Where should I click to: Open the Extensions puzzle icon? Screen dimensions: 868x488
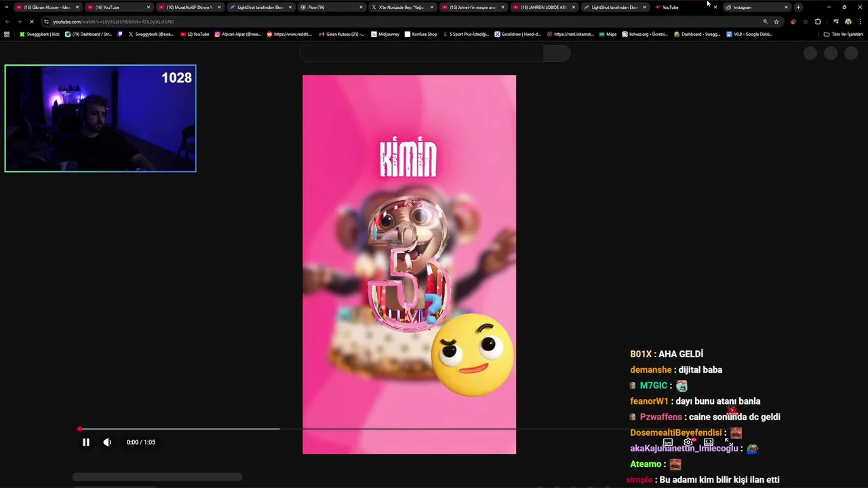tap(818, 22)
